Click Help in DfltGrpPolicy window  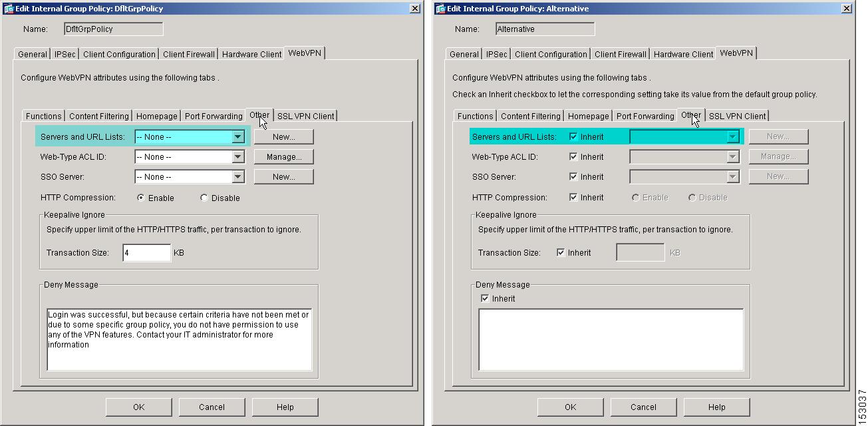pyautogui.click(x=285, y=407)
